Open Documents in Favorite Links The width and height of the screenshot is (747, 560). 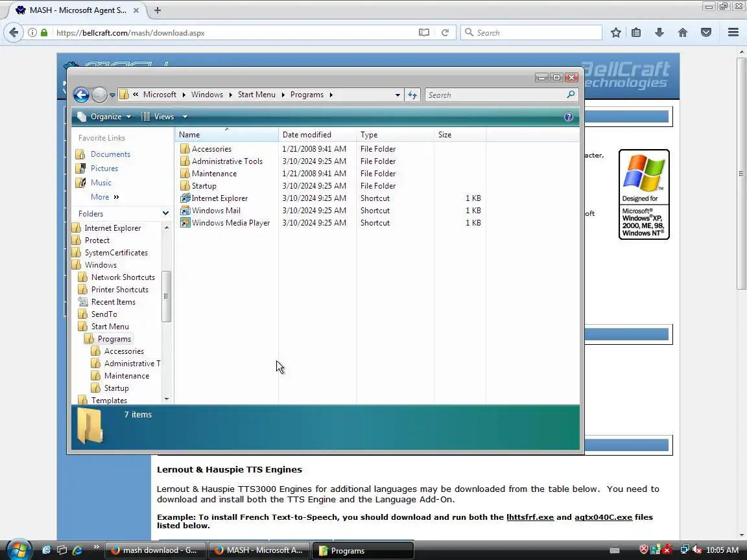pos(110,154)
